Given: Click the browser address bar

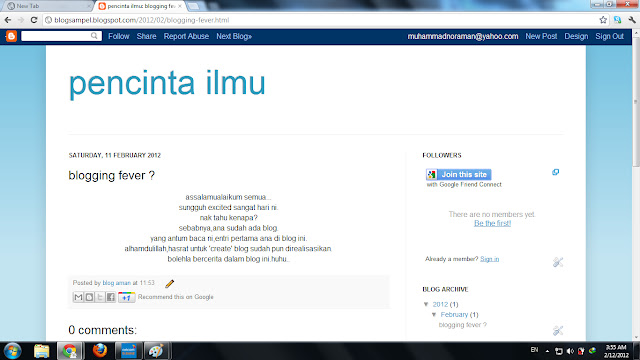Looking at the screenshot, I should point(321,20).
